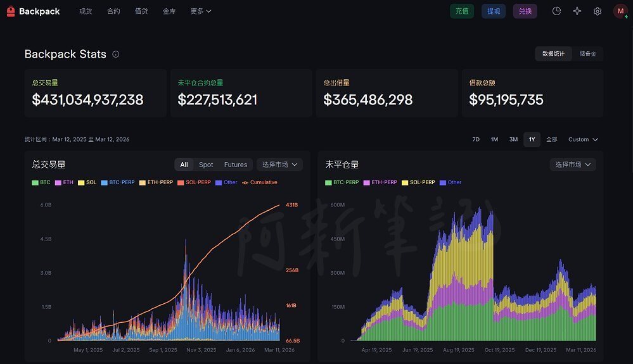Select 1Y time range
633x364 pixels.
(532, 139)
